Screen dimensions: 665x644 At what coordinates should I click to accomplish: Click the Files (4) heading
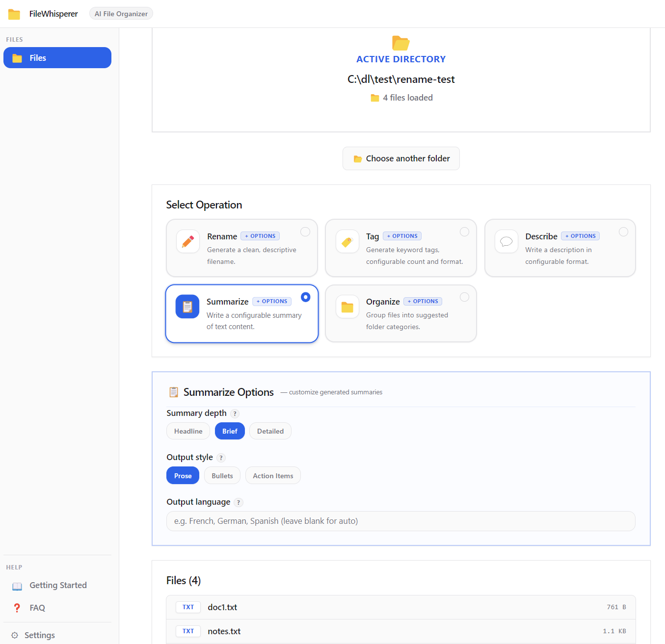click(x=184, y=580)
